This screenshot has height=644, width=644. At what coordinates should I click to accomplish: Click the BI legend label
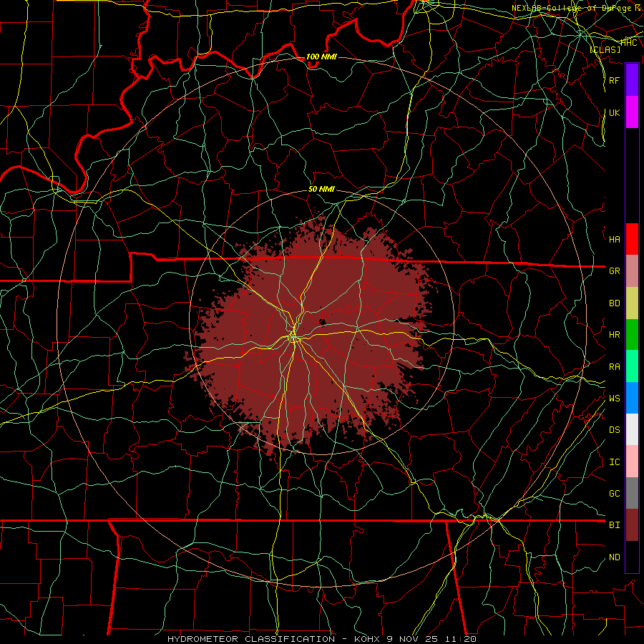614,525
